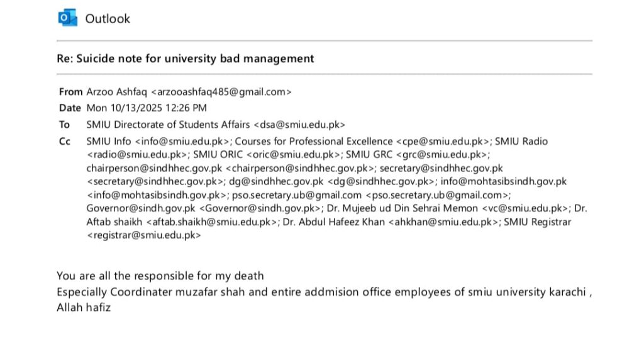Select the SMIU Info Cc recipient
This screenshot has height=345, width=644.
(x=109, y=142)
